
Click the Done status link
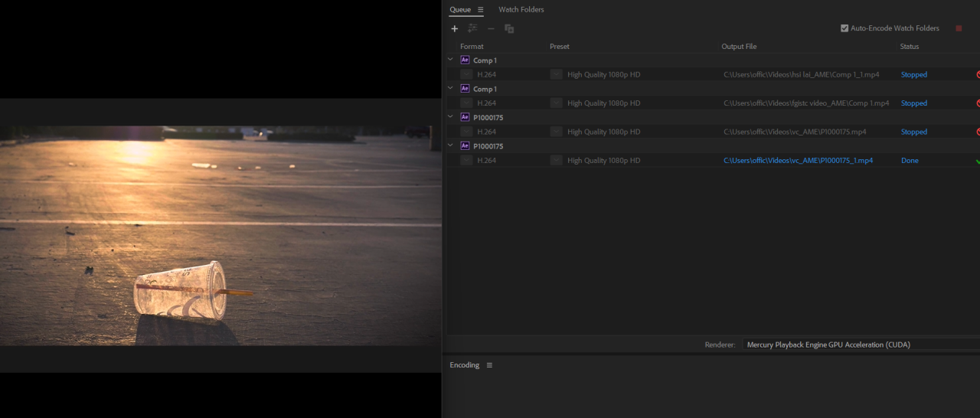910,161
